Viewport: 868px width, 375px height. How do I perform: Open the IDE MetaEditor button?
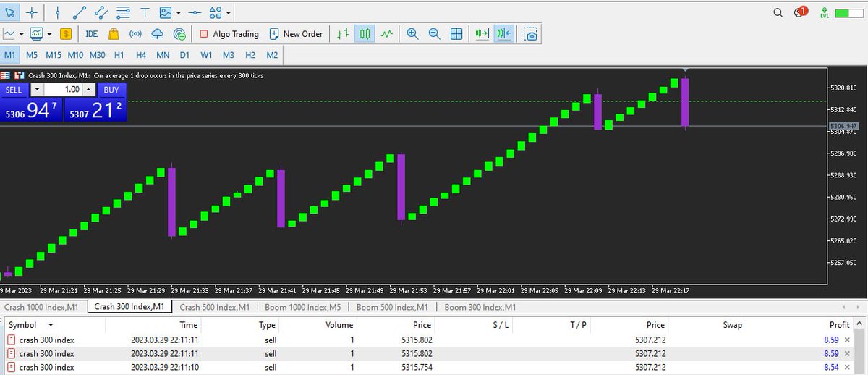tap(92, 34)
